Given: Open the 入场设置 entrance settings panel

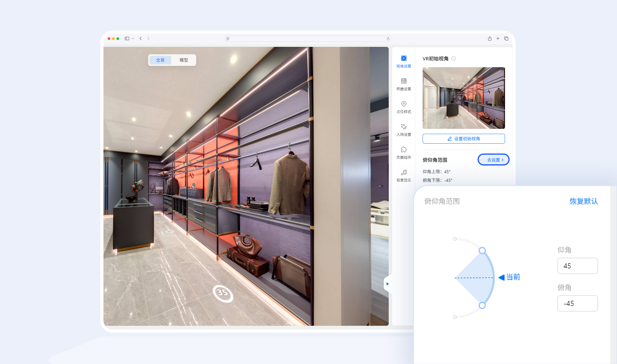Looking at the screenshot, I should click(404, 130).
